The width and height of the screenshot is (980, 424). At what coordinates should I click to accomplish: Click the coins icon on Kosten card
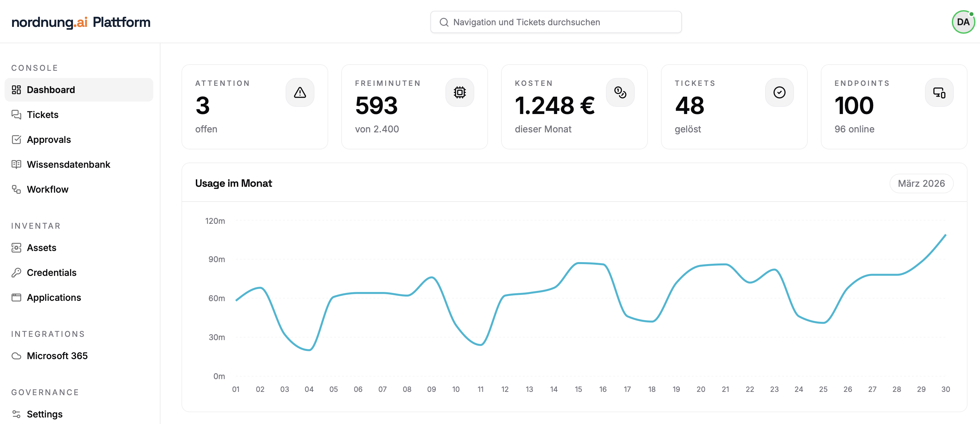(620, 92)
